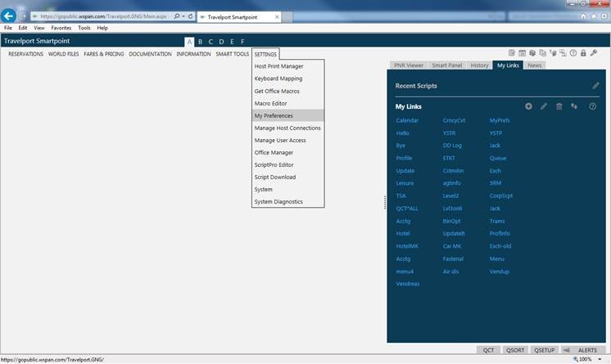This screenshot has width=611, height=364.
Task: Open the DD Log link
Action: point(452,146)
